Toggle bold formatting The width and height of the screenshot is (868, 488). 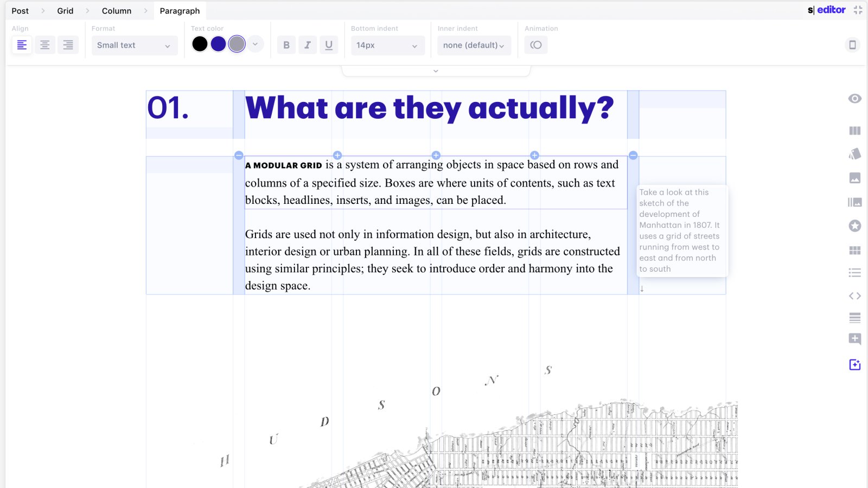286,45
